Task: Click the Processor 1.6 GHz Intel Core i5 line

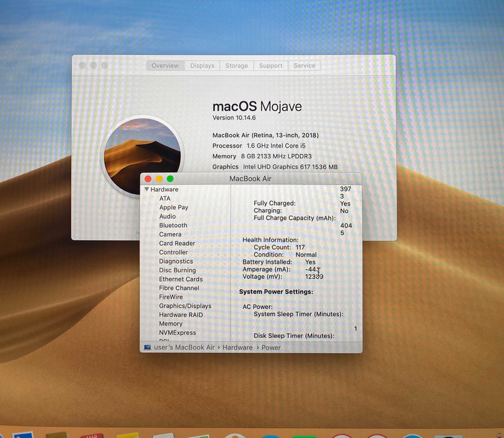Action: pyautogui.click(x=259, y=146)
